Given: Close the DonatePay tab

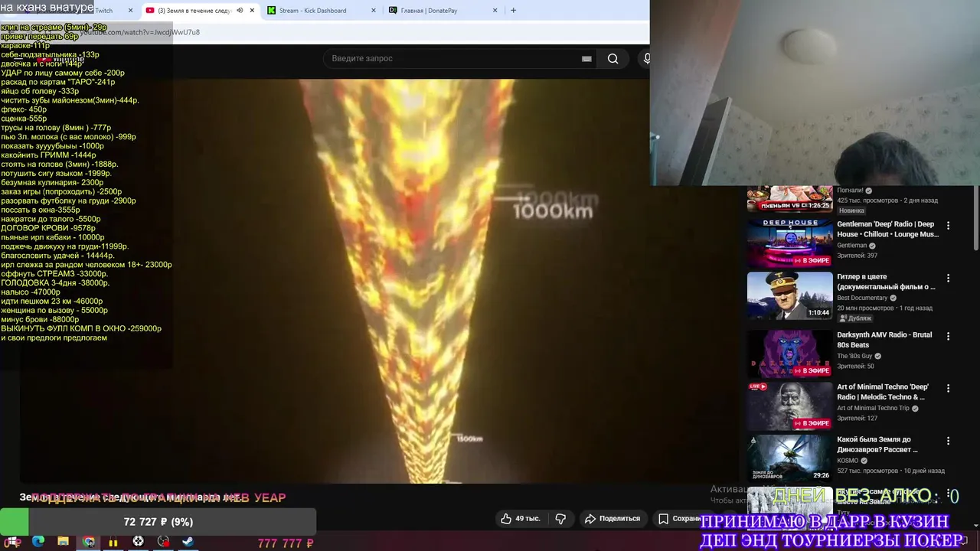Looking at the screenshot, I should tap(495, 11).
